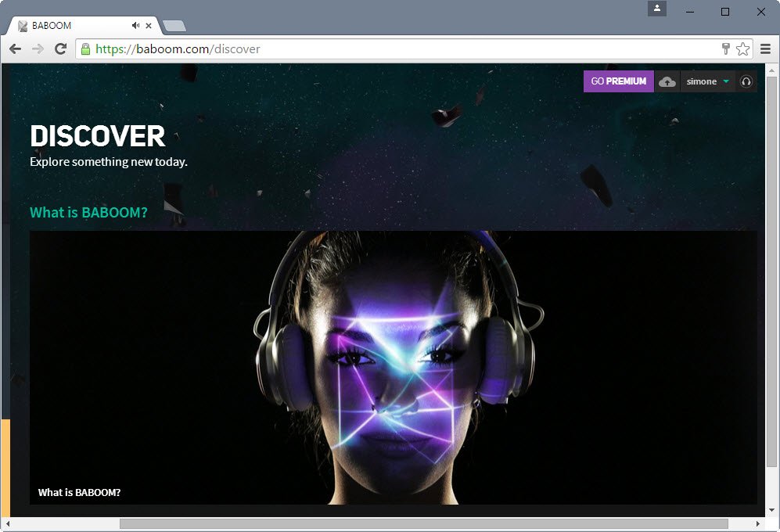Mute the BABOOM tab audio speaker icon
Image resolution: width=780 pixels, height=532 pixels.
[x=135, y=25]
